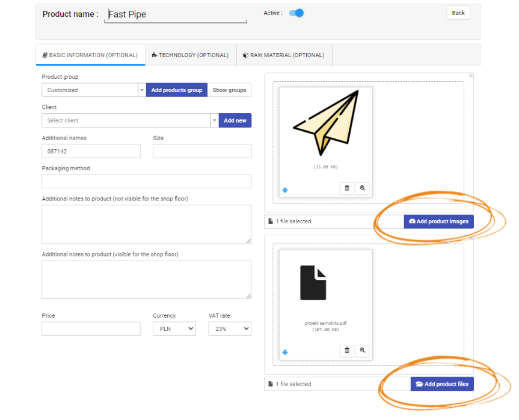This screenshot has width=519, height=420.
Task: Click the Packaging method field
Action: [x=147, y=182]
